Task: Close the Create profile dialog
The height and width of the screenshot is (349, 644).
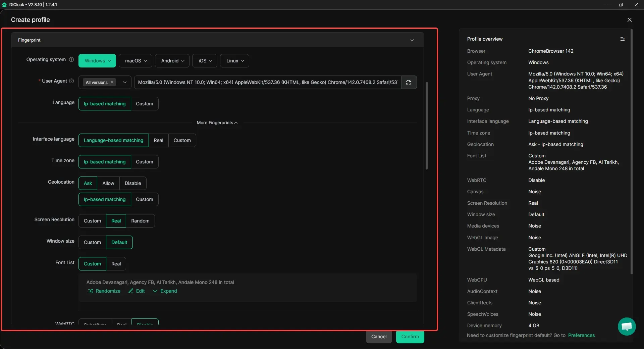Action: point(629,20)
